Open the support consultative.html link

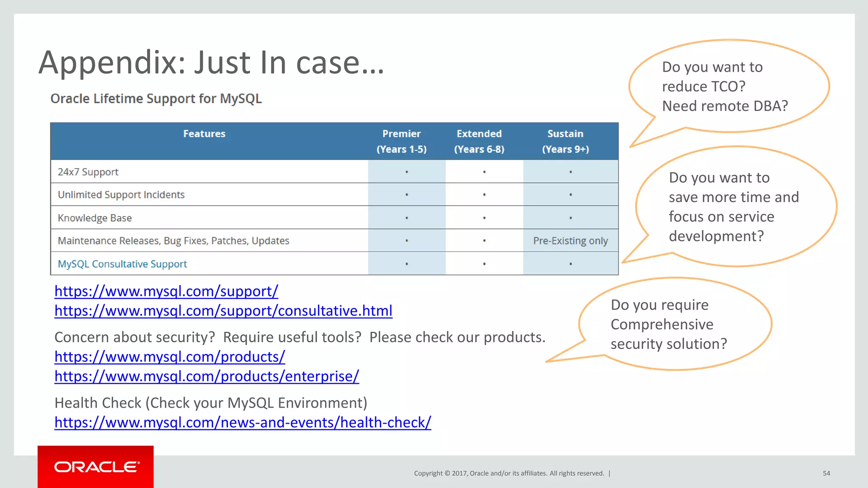coord(223,311)
